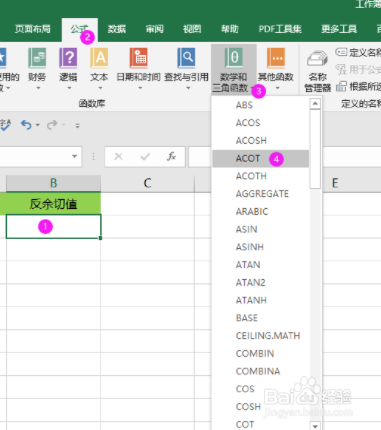Viewport: 381px width, 430px height.
Task: Expand the Logical (逻辑) dropdown arrow
Action: point(69,88)
